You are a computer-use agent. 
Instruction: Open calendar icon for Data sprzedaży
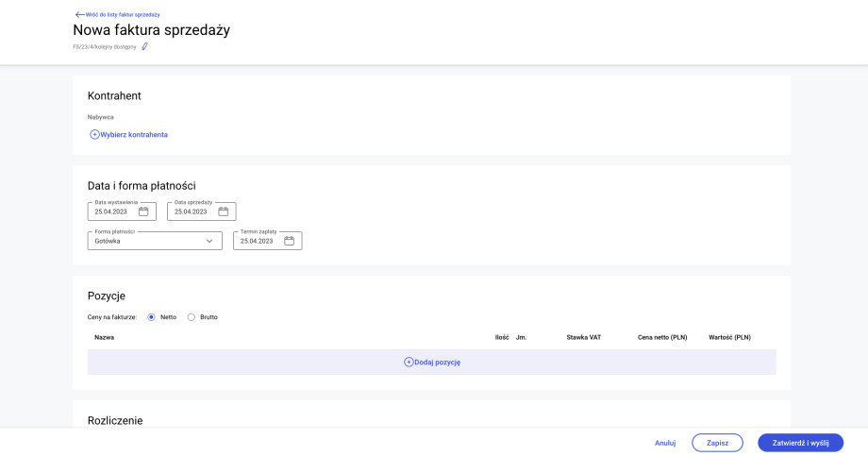coord(224,211)
